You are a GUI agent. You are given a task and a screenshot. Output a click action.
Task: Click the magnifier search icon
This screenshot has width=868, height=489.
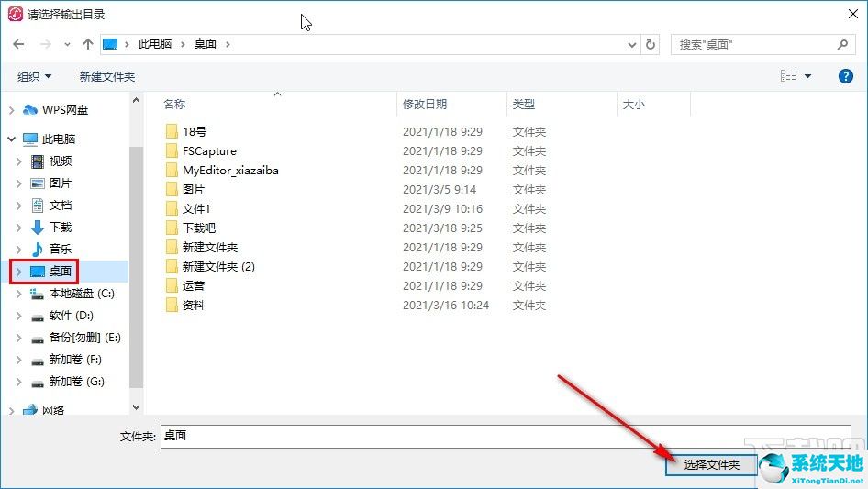coord(842,44)
